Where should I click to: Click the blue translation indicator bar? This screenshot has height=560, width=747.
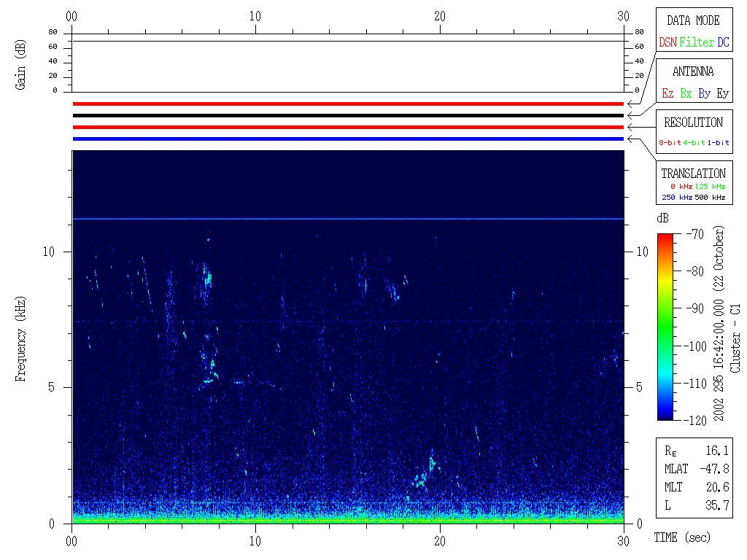click(x=348, y=139)
